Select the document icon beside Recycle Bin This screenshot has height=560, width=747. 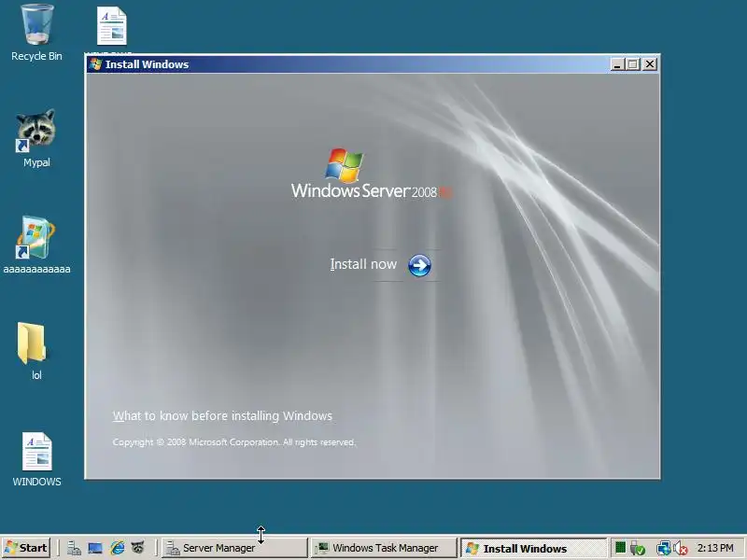[x=112, y=27]
